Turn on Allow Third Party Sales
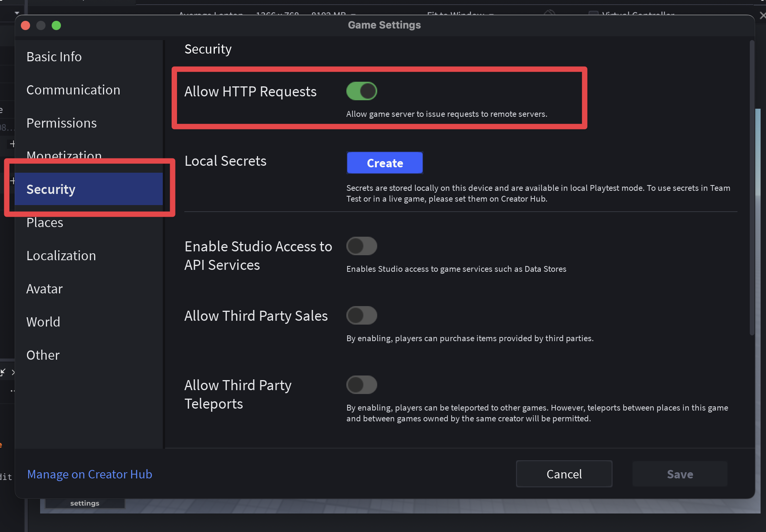Screen dimensions: 766x532 tap(361, 315)
